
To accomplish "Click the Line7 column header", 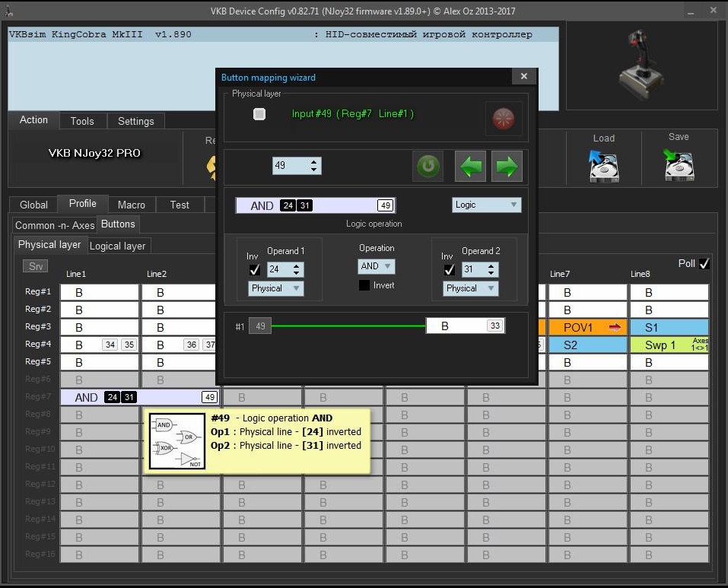I will coord(559,274).
